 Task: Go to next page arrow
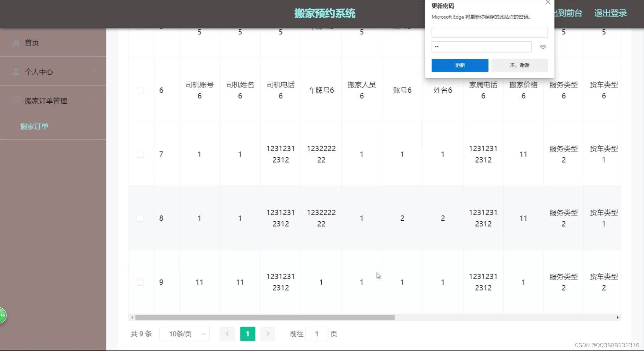coord(268,334)
